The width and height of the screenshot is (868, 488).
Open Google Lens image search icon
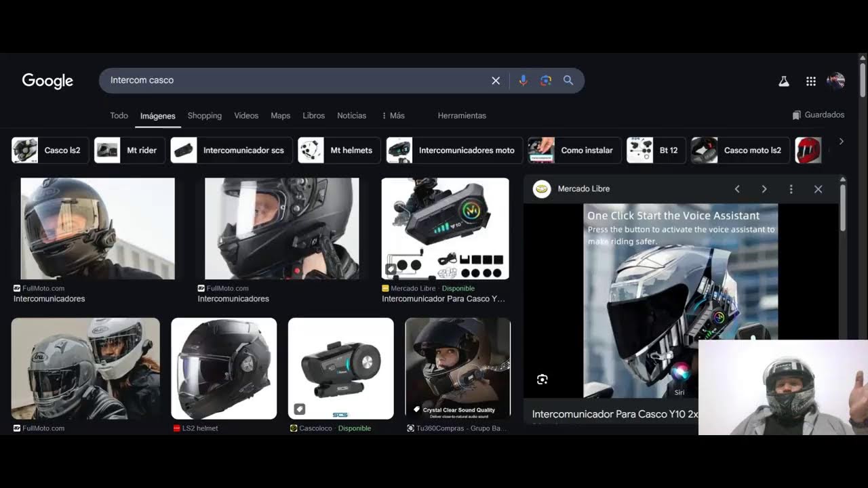pos(546,81)
